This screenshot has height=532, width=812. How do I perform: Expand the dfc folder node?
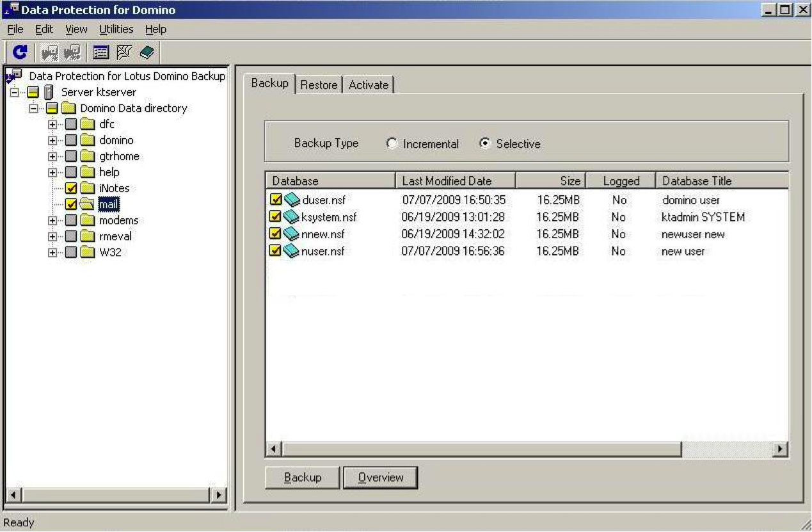53,124
